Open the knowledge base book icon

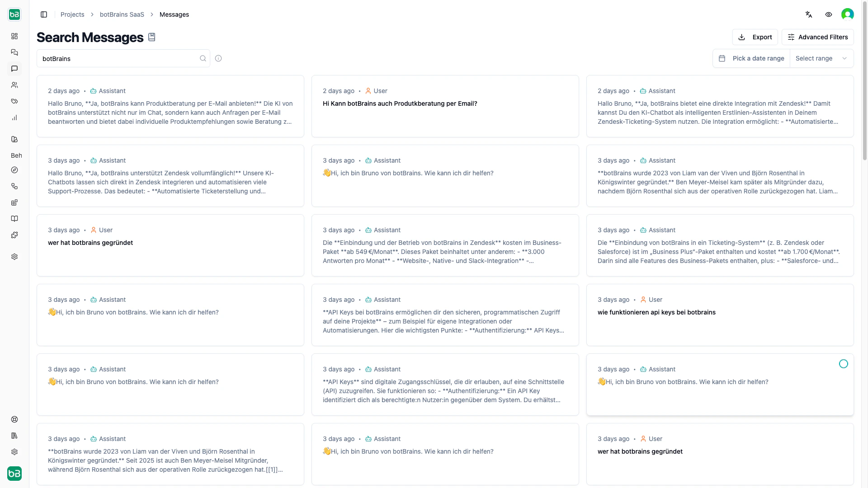coord(14,219)
